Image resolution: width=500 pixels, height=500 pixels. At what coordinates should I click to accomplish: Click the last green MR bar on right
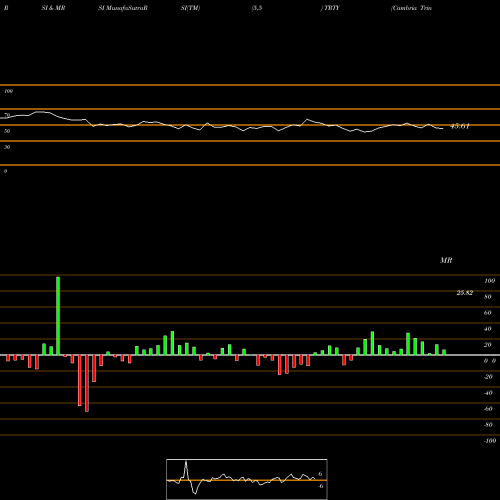[444, 352]
